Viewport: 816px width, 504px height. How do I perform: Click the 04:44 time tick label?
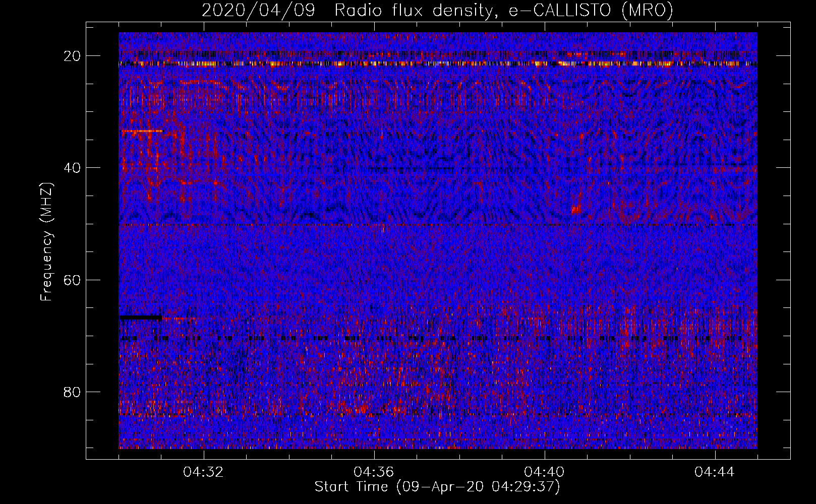click(715, 472)
